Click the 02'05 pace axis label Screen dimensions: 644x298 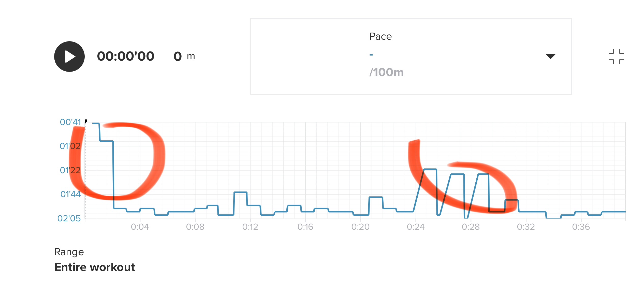click(x=69, y=218)
